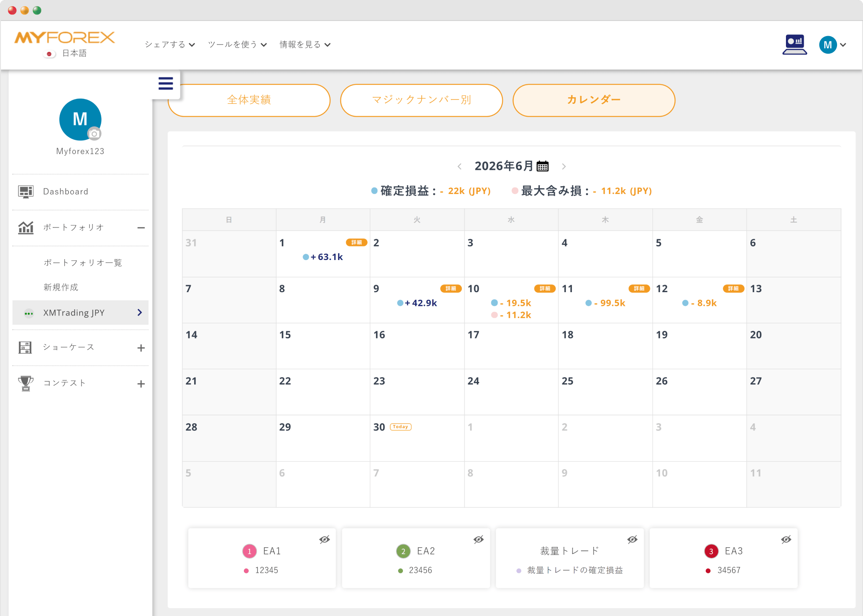Click the red EA3 color badge
Viewport: 863px width, 616px height.
(x=711, y=551)
